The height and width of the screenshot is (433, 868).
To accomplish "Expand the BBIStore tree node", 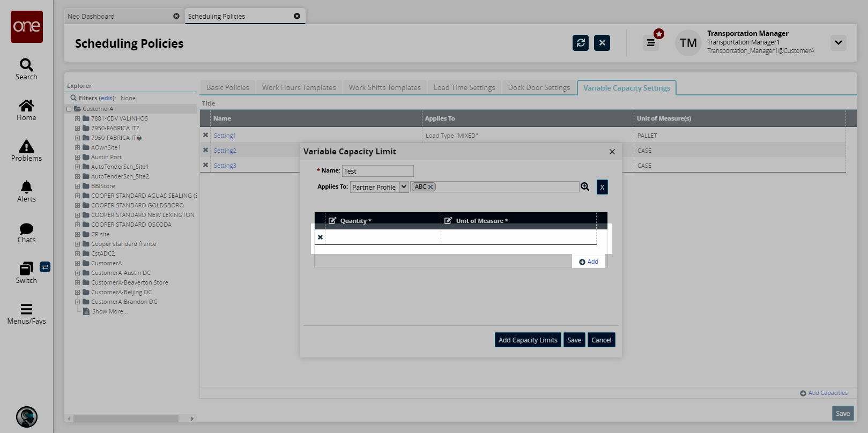I will tap(77, 186).
